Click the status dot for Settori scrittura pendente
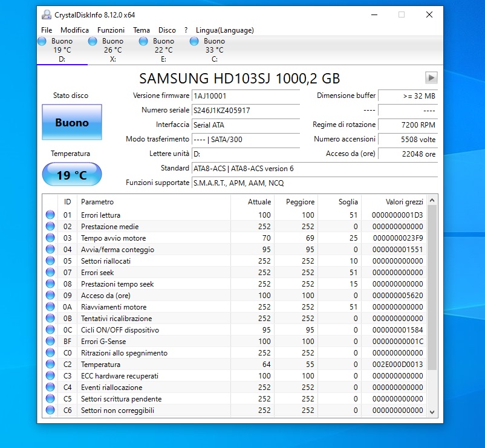Image resolution: width=485 pixels, height=448 pixels. point(50,398)
